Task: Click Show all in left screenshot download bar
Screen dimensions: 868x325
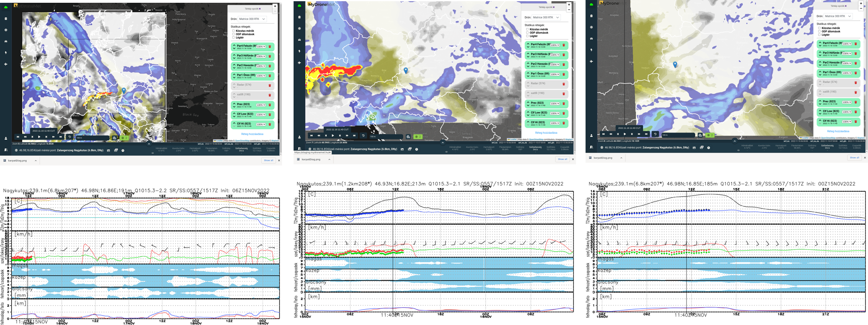Action: (269, 160)
